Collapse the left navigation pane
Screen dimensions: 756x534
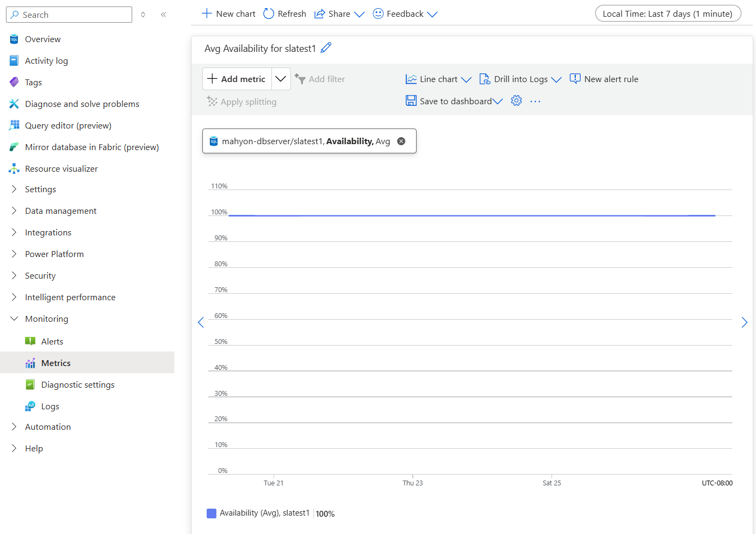pyautogui.click(x=164, y=15)
